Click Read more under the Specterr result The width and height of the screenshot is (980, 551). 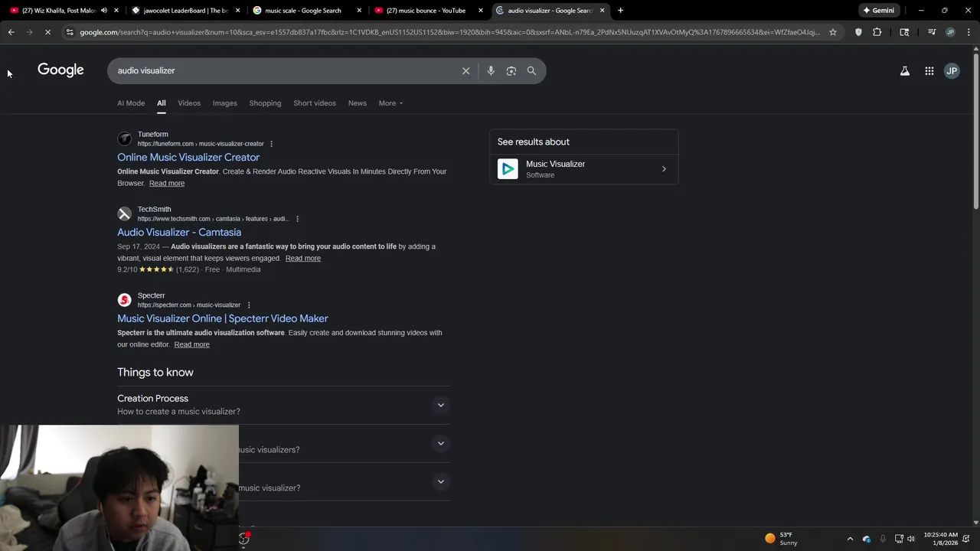(x=191, y=344)
